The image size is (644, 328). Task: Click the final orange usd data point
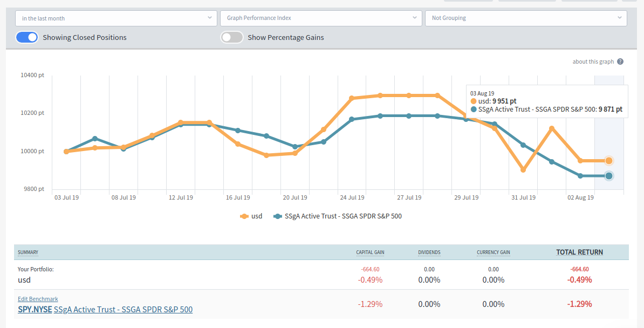[609, 161]
